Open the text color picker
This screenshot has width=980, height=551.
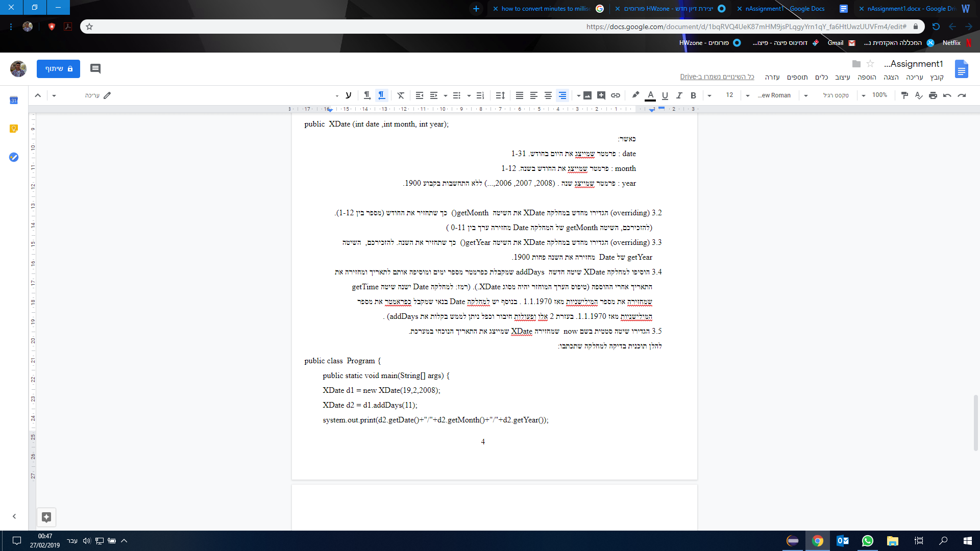(x=650, y=95)
